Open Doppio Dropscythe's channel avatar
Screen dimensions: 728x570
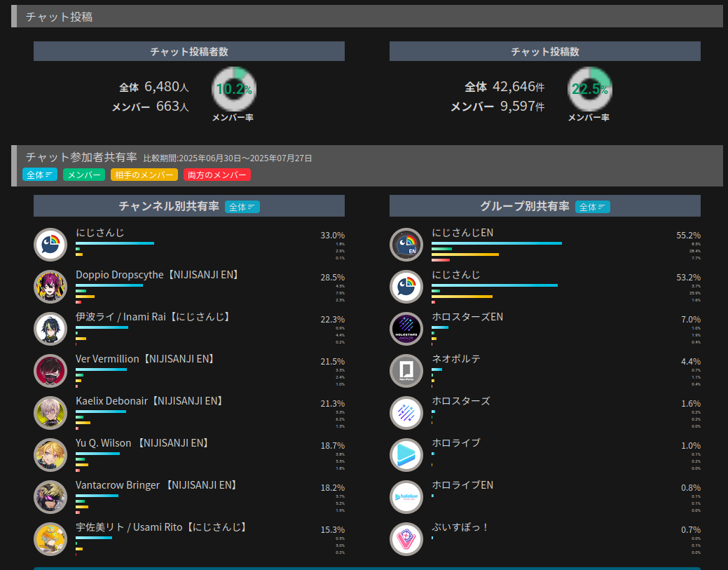[50, 287]
